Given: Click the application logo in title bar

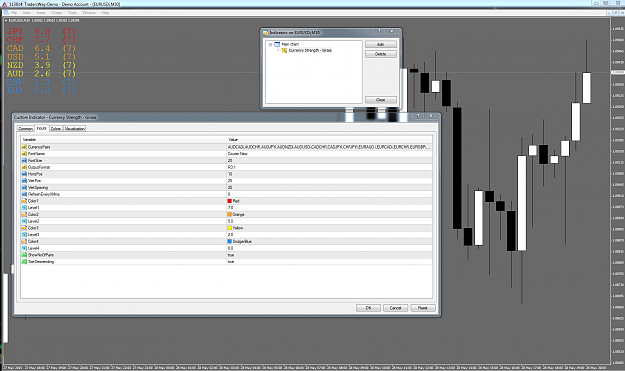Looking at the screenshot, I should coord(4,4).
